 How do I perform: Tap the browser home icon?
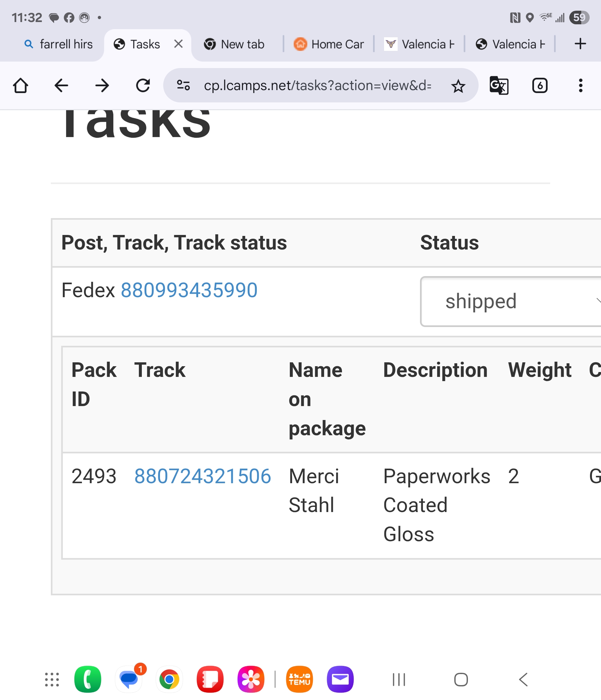tap(21, 86)
